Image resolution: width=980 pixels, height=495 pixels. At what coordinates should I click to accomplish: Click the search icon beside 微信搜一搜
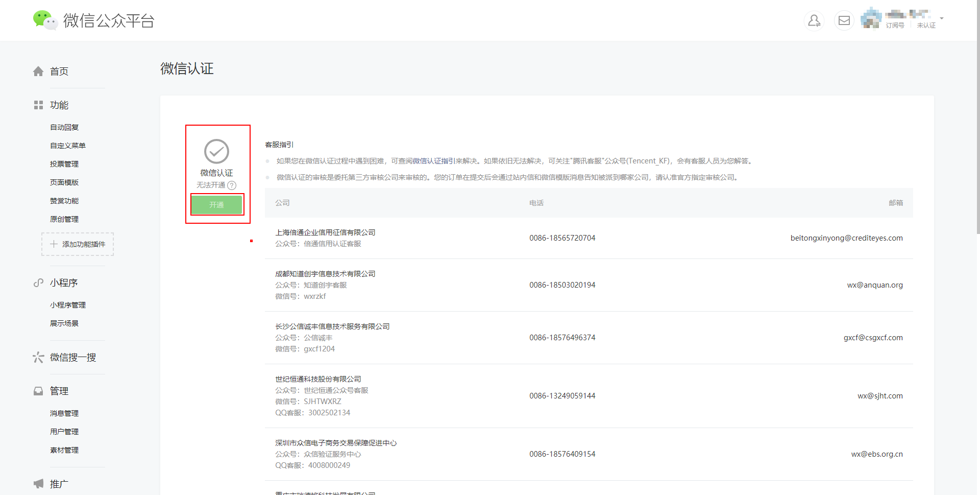(38, 358)
